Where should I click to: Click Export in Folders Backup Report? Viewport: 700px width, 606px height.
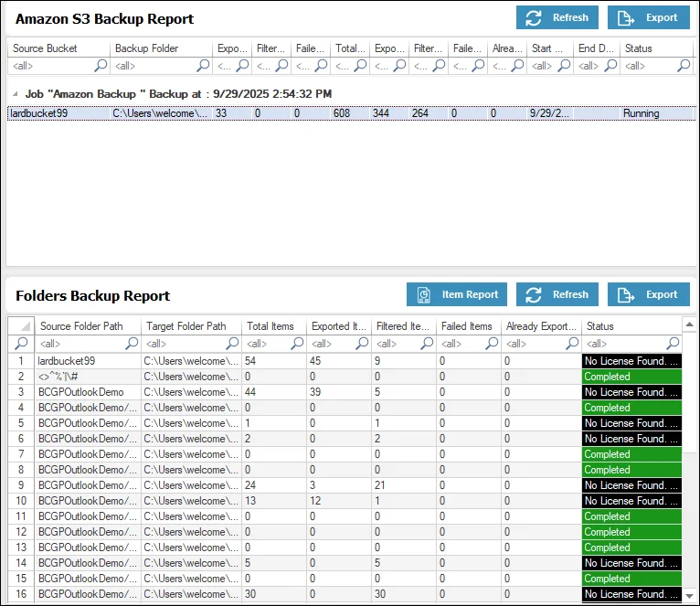[x=648, y=294]
